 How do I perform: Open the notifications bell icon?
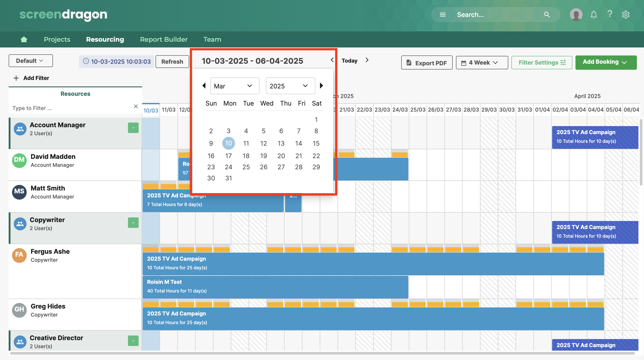593,14
